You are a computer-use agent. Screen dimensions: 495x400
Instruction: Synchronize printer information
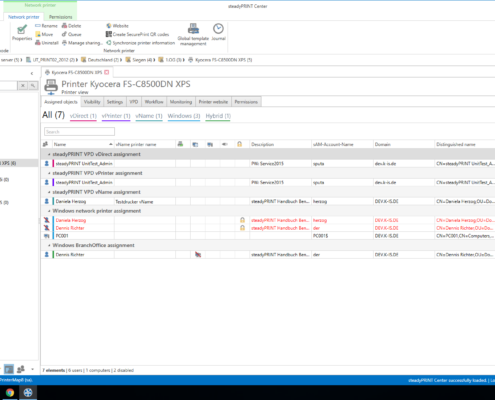(140, 43)
